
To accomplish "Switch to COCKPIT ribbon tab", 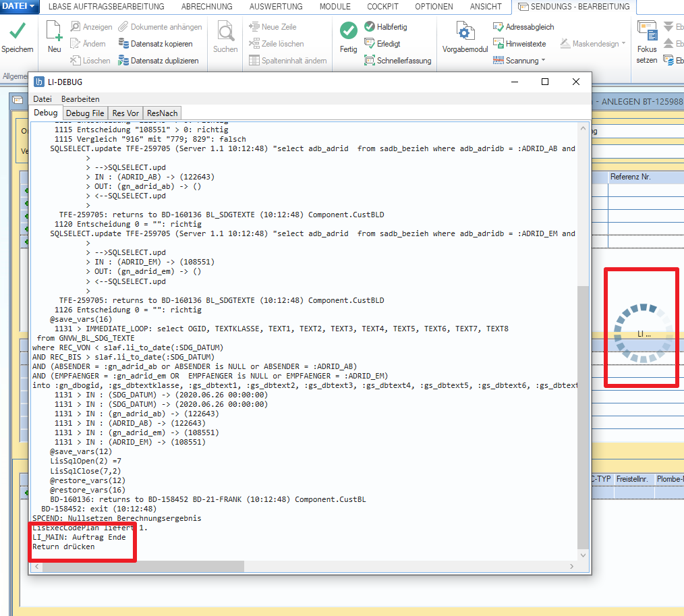I will (x=382, y=7).
